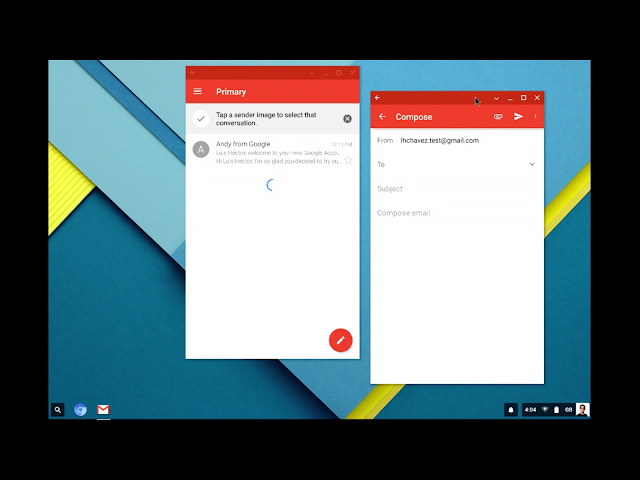Open the search launcher on the shelf
The width and height of the screenshot is (640, 480).
58,410
